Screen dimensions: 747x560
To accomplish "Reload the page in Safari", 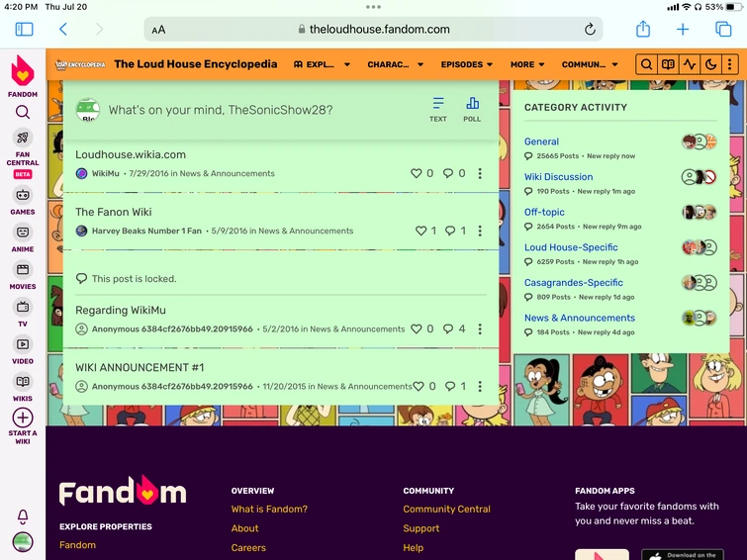I will click(590, 29).
